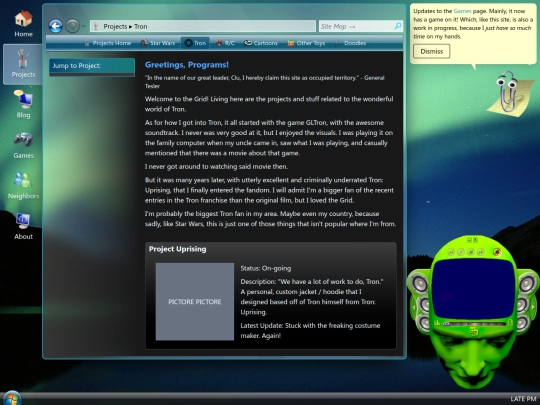The height and width of the screenshot is (405, 540).
Task: Switch to the Star Wars tab
Action: [x=158, y=43]
